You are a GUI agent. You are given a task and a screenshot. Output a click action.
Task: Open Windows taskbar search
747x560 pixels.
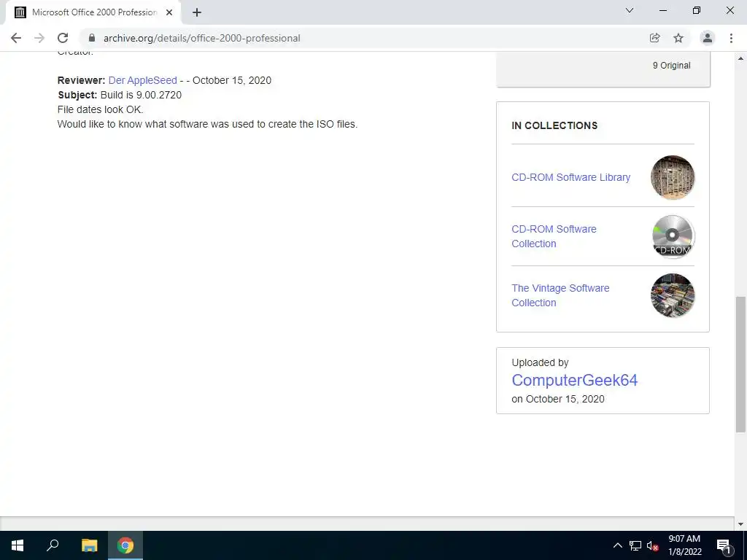point(53,545)
